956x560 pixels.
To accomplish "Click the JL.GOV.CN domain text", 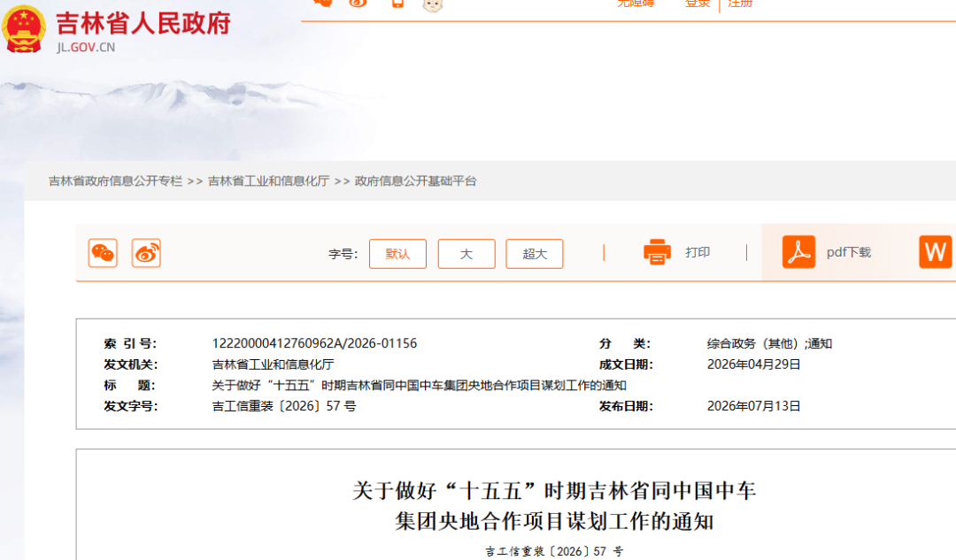I will (x=85, y=48).
